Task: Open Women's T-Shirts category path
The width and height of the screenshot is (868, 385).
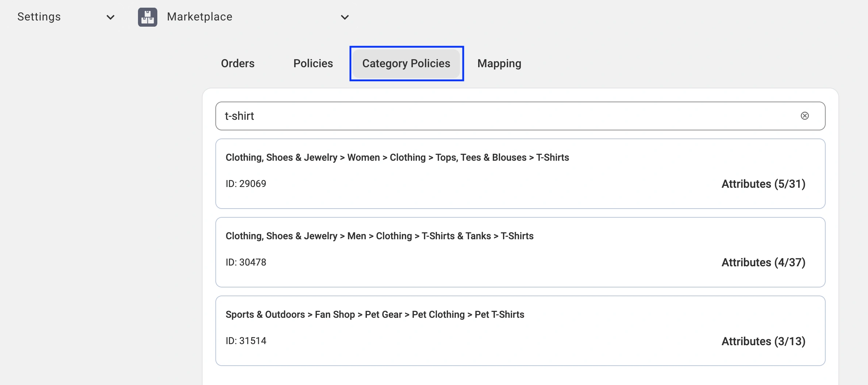Action: [x=397, y=157]
